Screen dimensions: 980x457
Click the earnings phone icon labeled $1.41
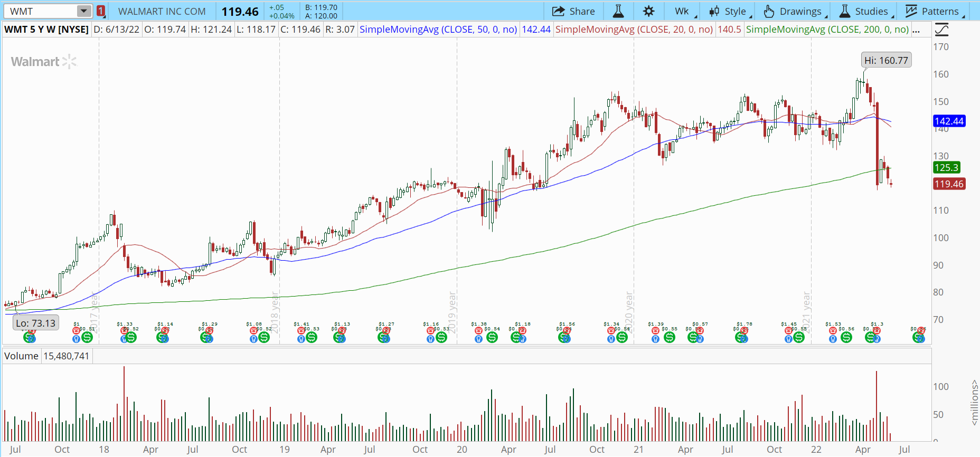(302, 330)
